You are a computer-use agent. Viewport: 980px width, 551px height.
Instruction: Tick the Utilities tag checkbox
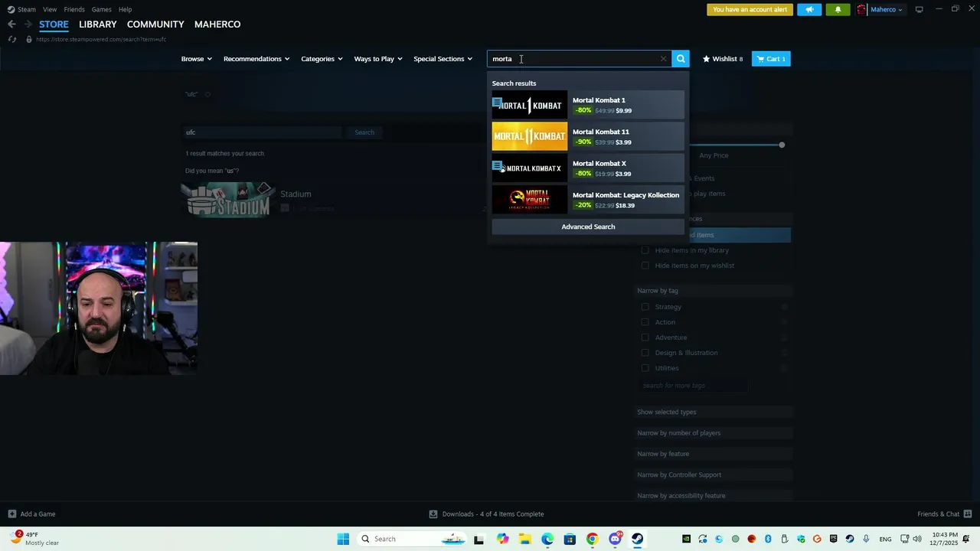click(x=645, y=368)
